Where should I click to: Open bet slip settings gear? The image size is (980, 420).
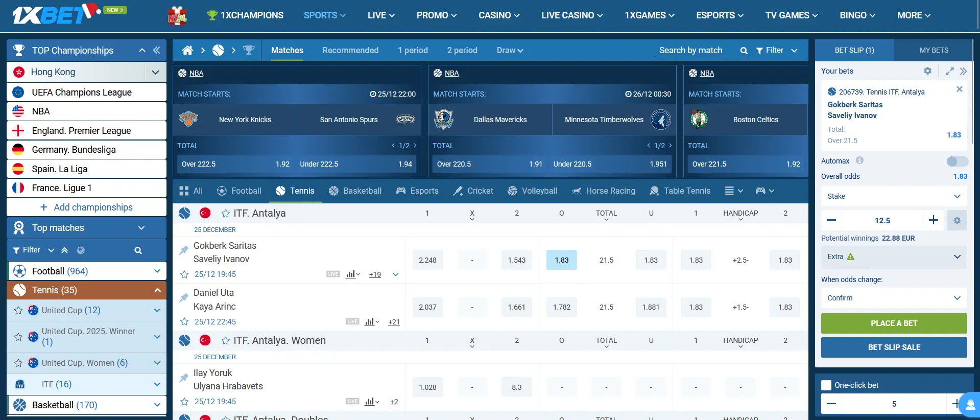click(927, 71)
